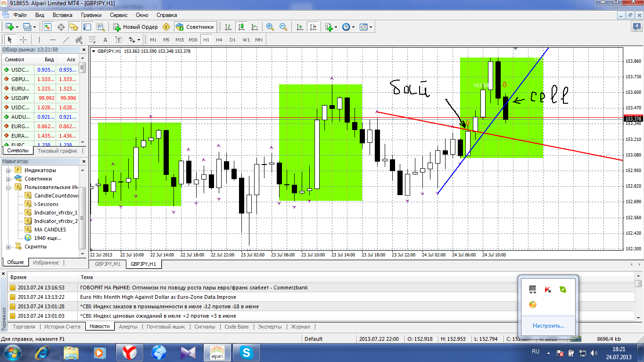
Task: Select the text tool labeled A
Action: (x=106, y=40)
